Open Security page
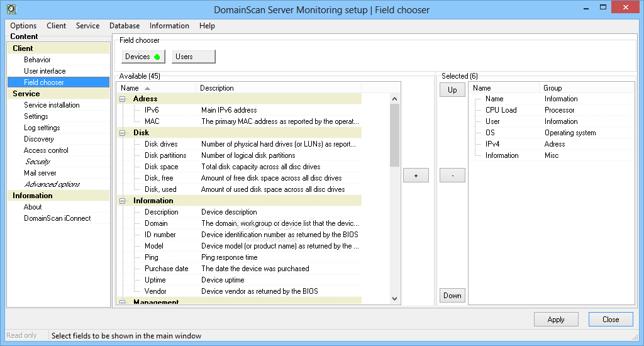 click(x=37, y=162)
